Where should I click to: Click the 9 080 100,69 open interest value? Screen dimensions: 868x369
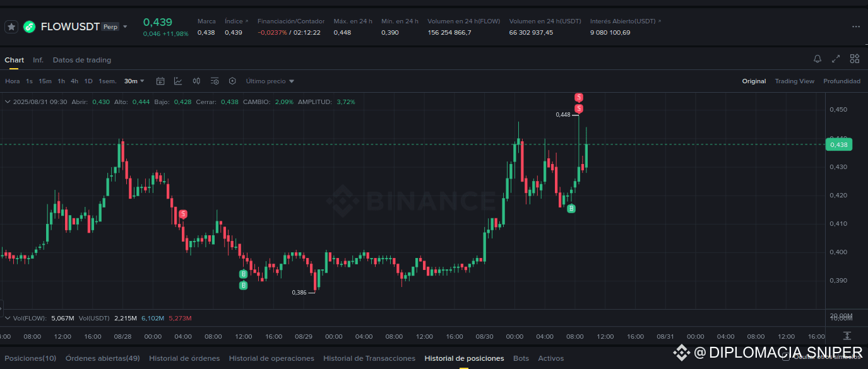[610, 32]
